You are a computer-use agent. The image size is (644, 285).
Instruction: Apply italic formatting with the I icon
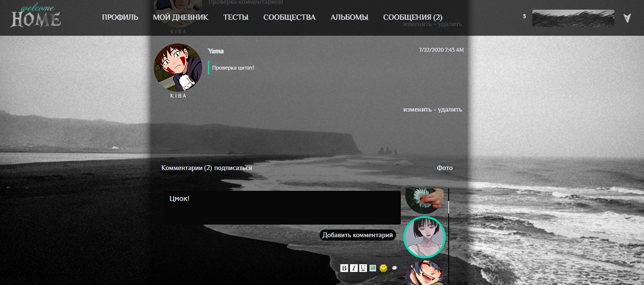(354, 268)
